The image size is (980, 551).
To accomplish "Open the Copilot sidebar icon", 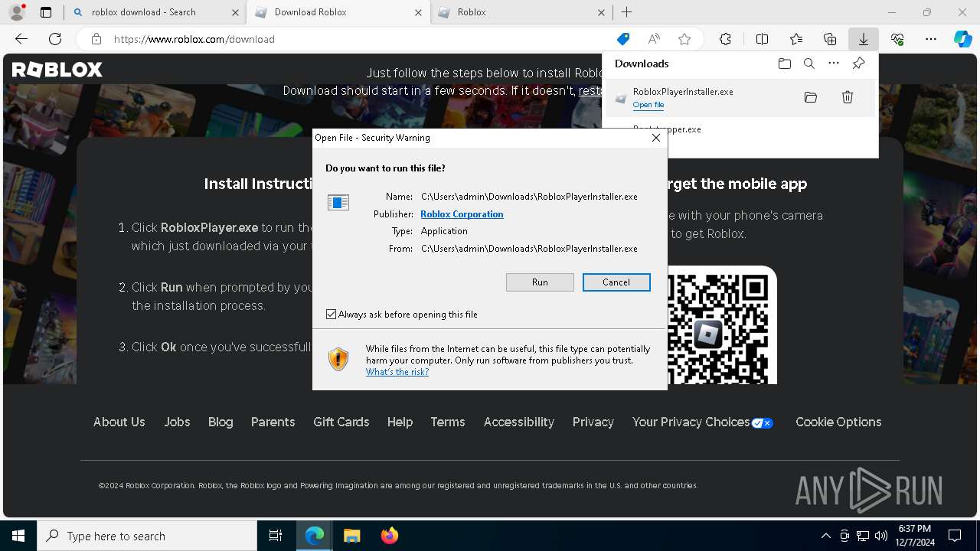I will point(962,39).
